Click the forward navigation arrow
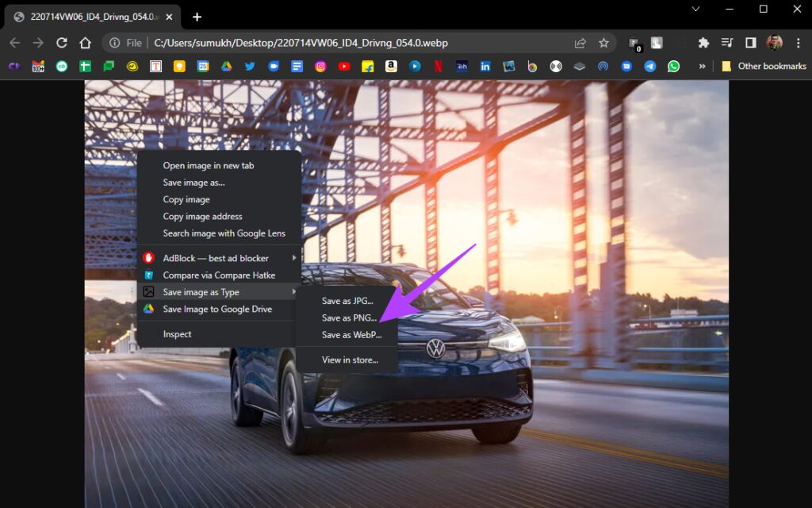This screenshot has width=812, height=508. pyautogui.click(x=38, y=43)
